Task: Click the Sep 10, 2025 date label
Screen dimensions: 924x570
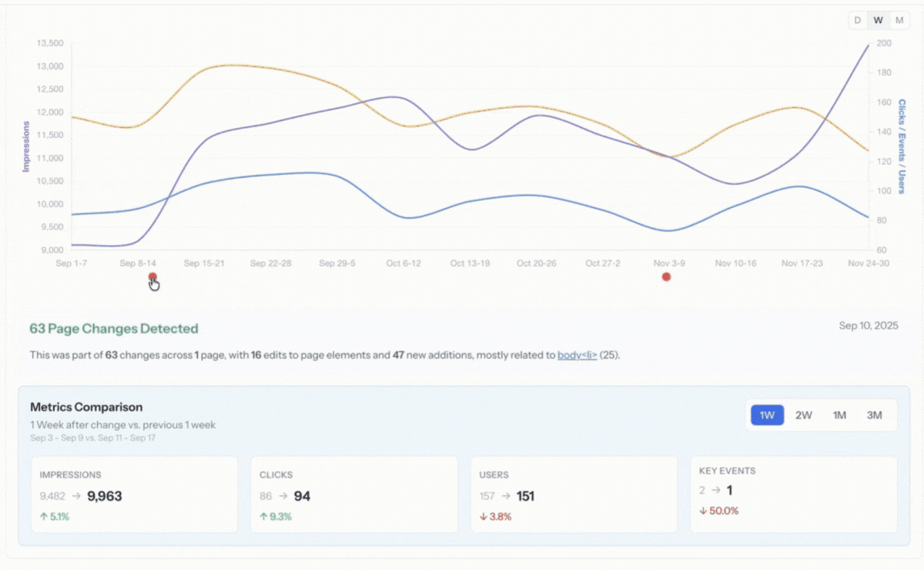Action: pos(869,325)
